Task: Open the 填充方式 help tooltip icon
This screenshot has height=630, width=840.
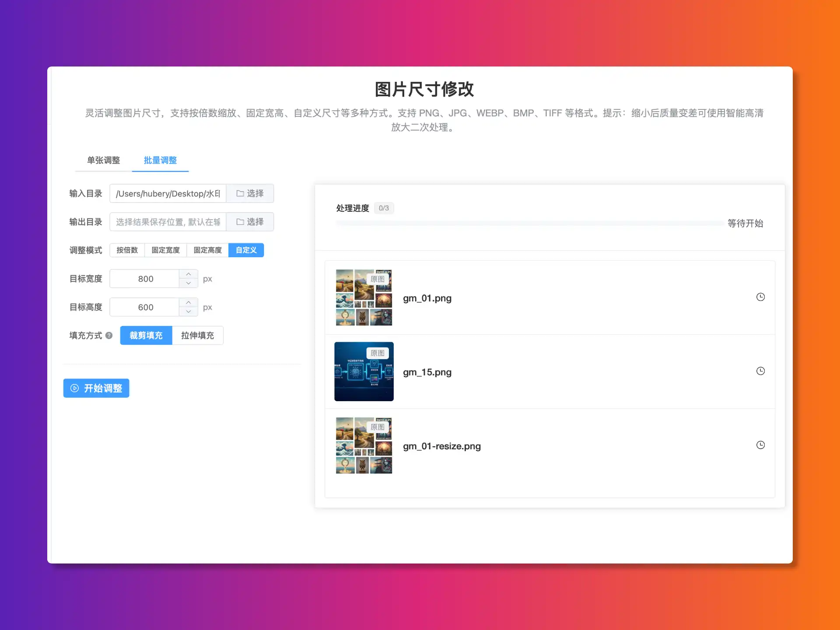Action: 108,336
